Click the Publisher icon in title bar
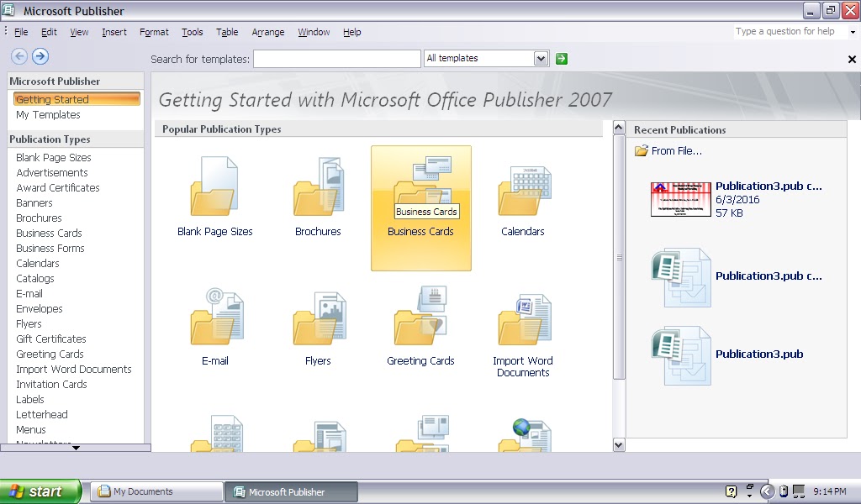The height and width of the screenshot is (504, 861). pos(8,10)
